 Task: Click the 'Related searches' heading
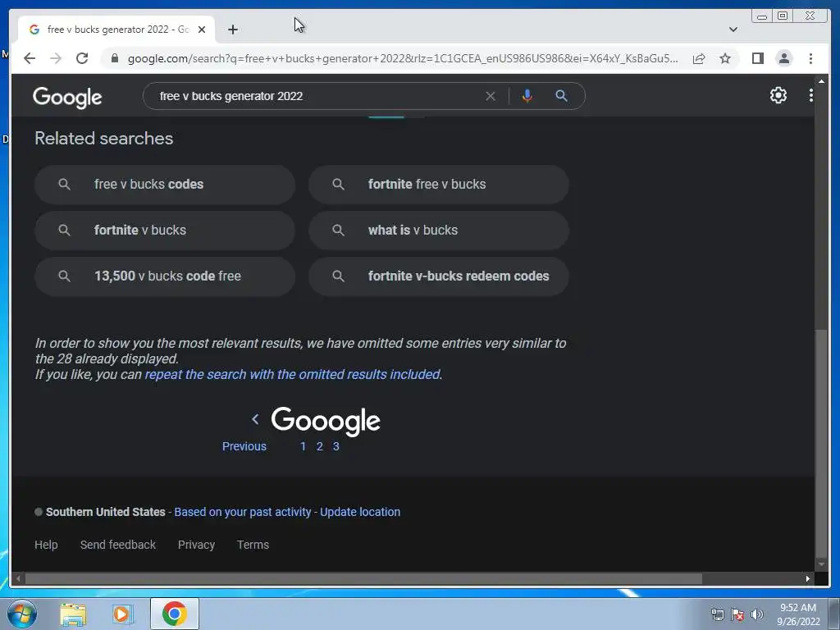click(x=104, y=138)
